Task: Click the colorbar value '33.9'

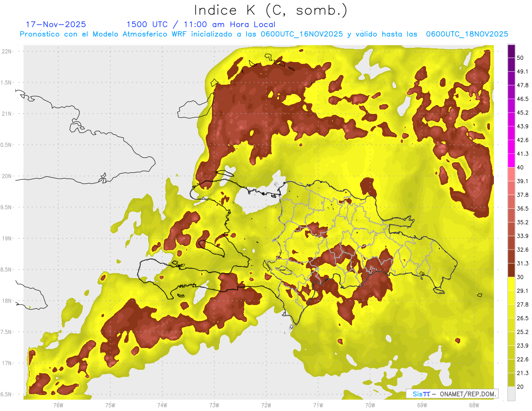Action: (x=523, y=236)
